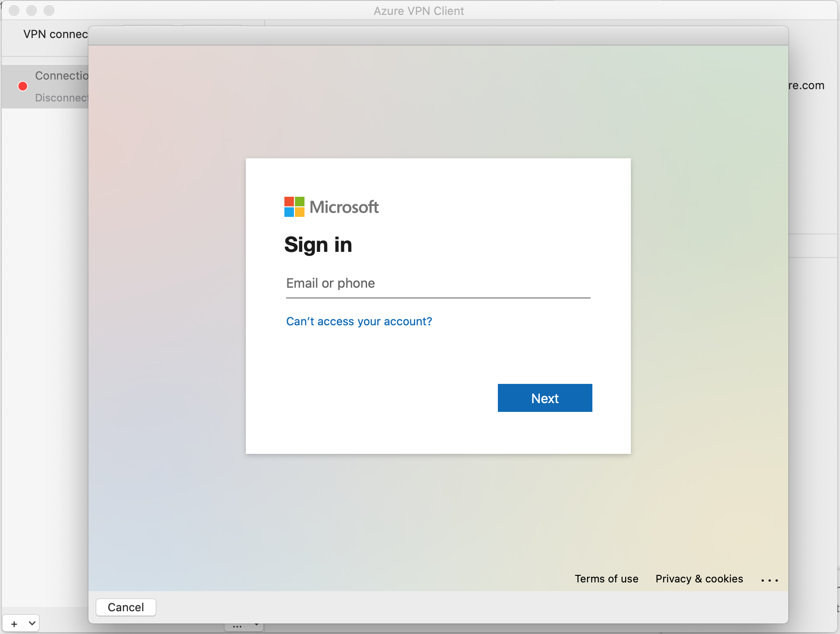Viewport: 840px width, 634px height.
Task: Click the Microsoft logo icon
Action: (296, 206)
